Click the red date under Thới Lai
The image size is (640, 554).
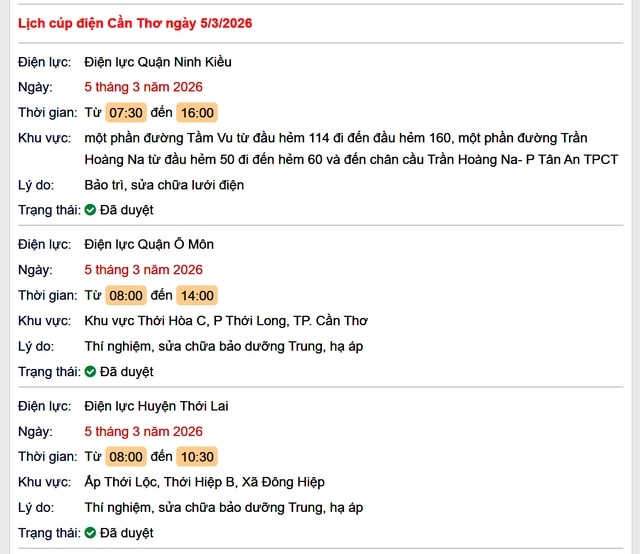click(x=143, y=431)
